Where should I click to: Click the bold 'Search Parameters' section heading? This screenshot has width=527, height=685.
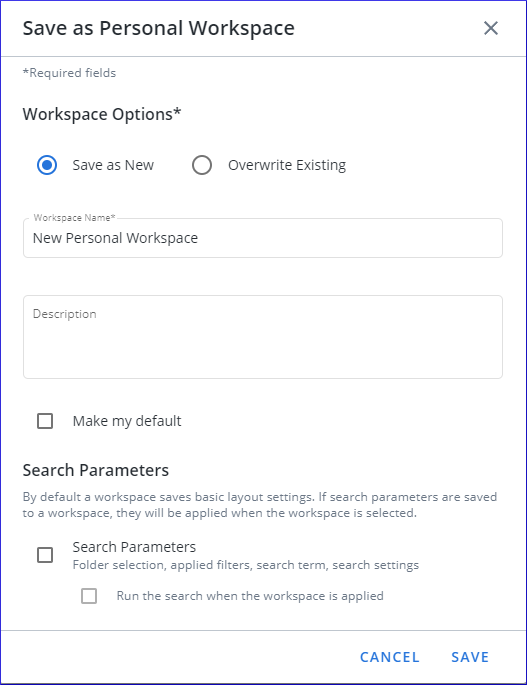coord(96,471)
